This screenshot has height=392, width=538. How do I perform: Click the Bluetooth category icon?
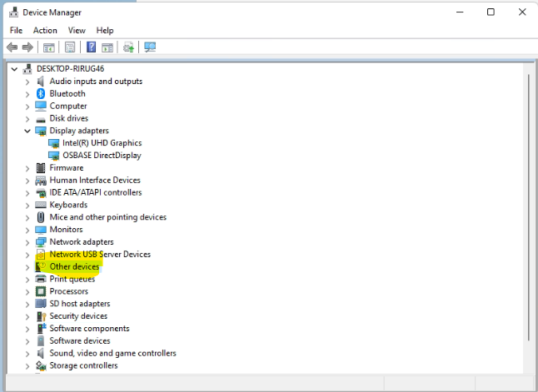point(41,94)
